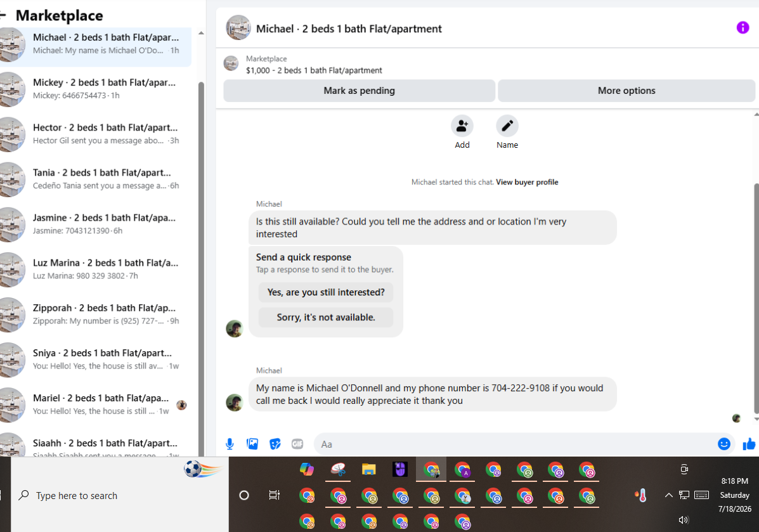Click the 'Type here to search' box
Image resolution: width=759 pixels, height=532 pixels.
(120, 495)
